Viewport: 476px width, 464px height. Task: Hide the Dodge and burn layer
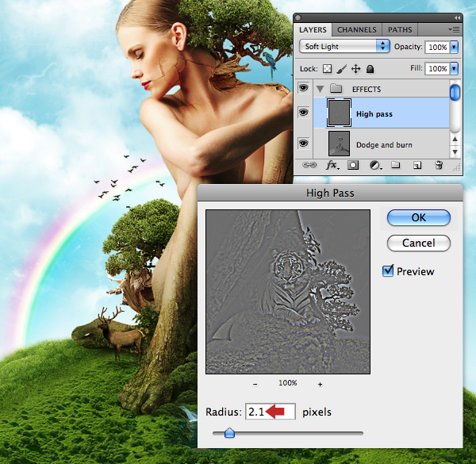click(303, 143)
